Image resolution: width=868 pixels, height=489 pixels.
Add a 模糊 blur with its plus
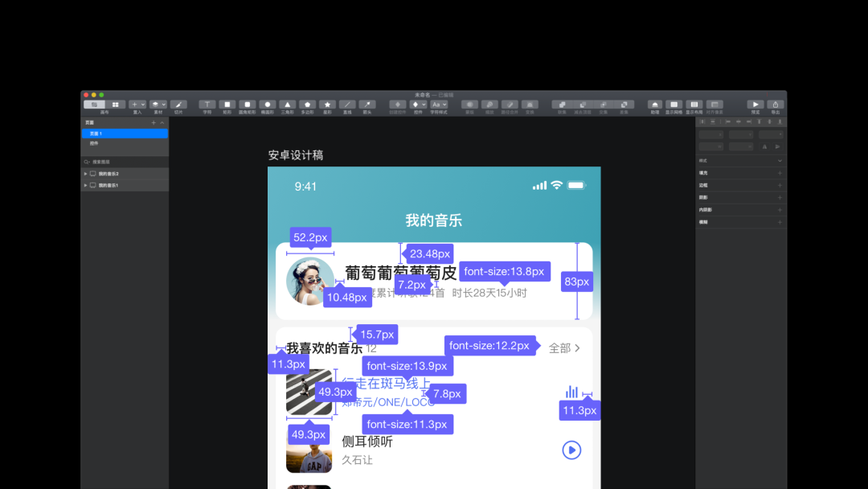tap(780, 222)
